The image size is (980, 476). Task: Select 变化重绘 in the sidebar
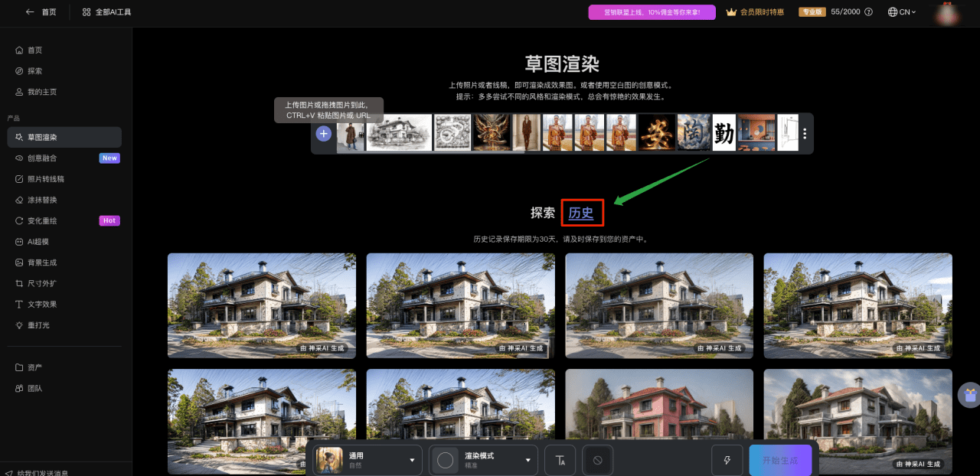pos(42,221)
